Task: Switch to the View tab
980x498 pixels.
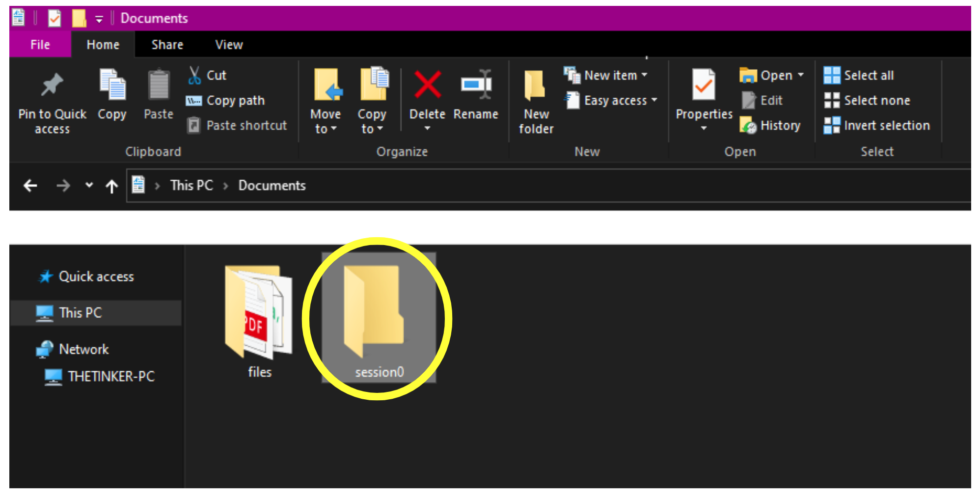Action: 228,44
